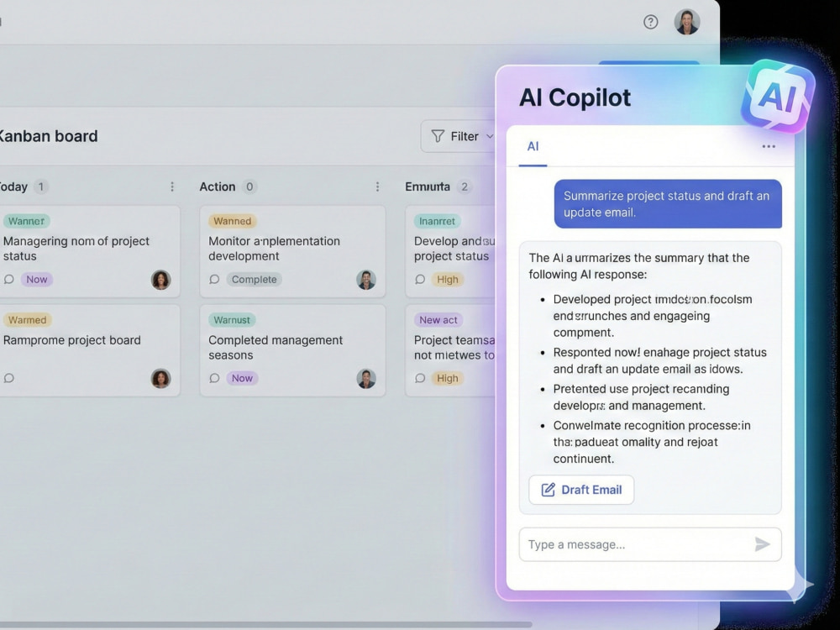
Task: Click the Warmed tag on Ramprome card
Action: point(28,320)
